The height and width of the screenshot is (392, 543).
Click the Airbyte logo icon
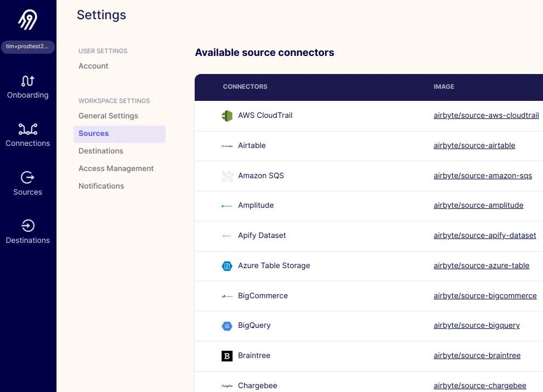coord(28,20)
